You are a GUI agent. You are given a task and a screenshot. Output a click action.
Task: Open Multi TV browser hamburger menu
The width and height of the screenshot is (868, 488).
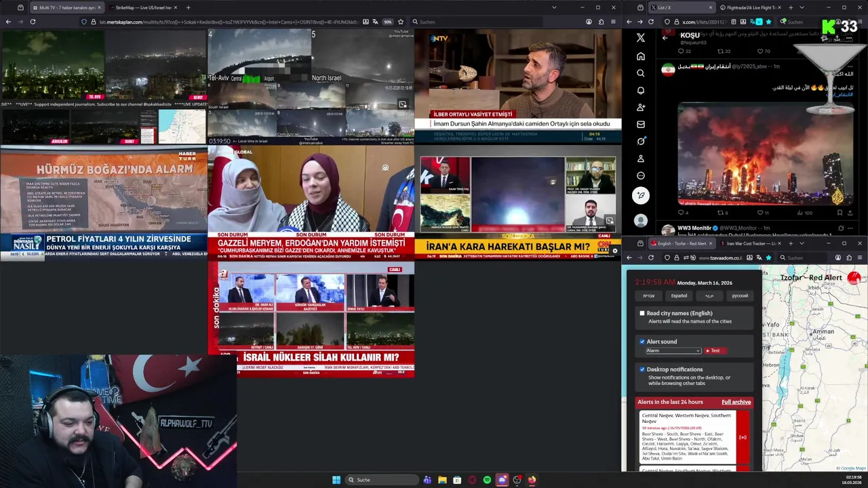tap(614, 22)
